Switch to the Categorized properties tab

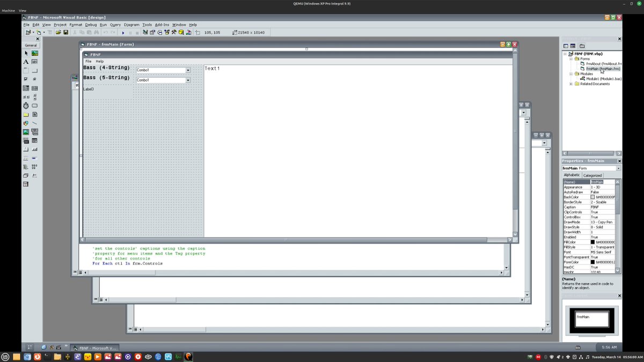592,175
